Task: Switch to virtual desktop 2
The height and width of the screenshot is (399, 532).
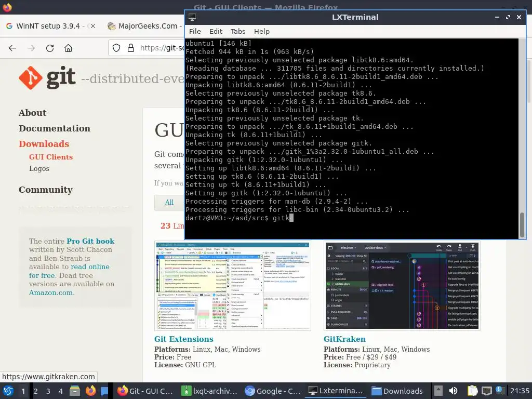Action: tap(36, 391)
